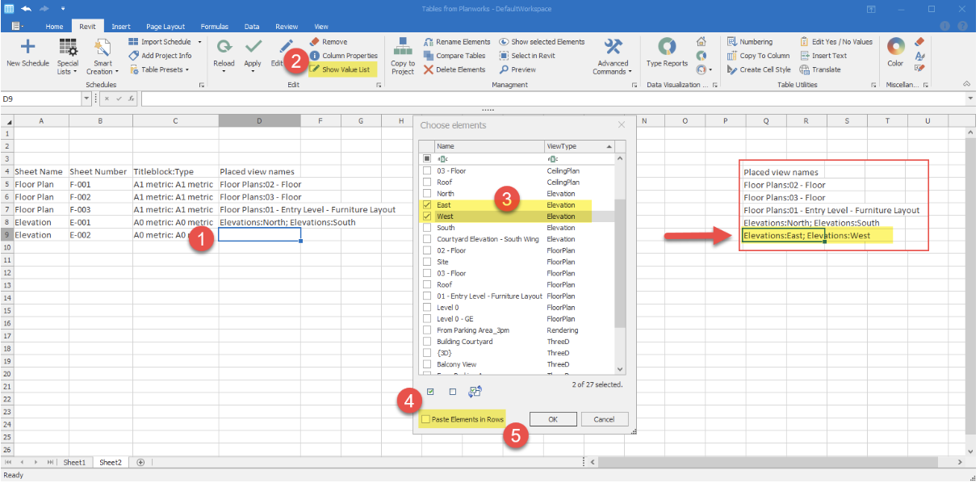Check the Site floor plan checkbox
This screenshot has height=483, width=980.
click(428, 262)
